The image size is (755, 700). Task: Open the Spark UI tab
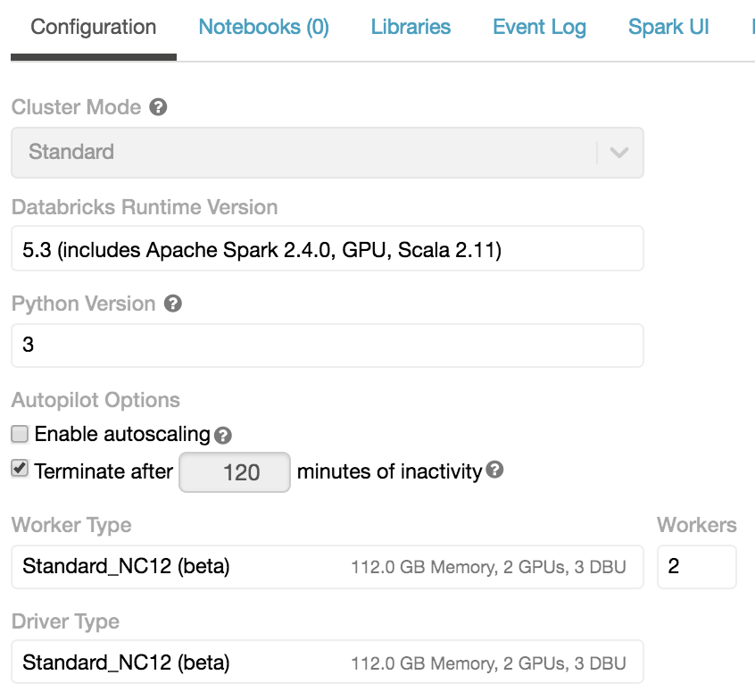click(668, 27)
